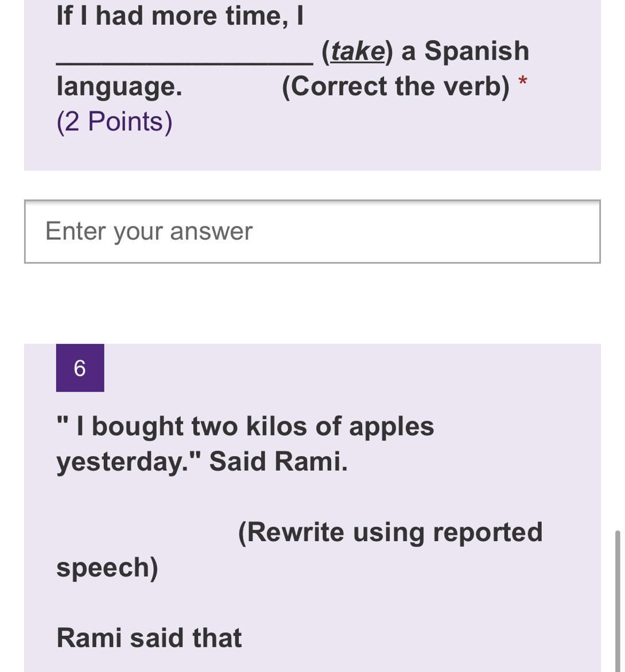Viewport: 625px width, 672px height.
Task: Click the word 'speech)' below the instruction
Action: 107,567
